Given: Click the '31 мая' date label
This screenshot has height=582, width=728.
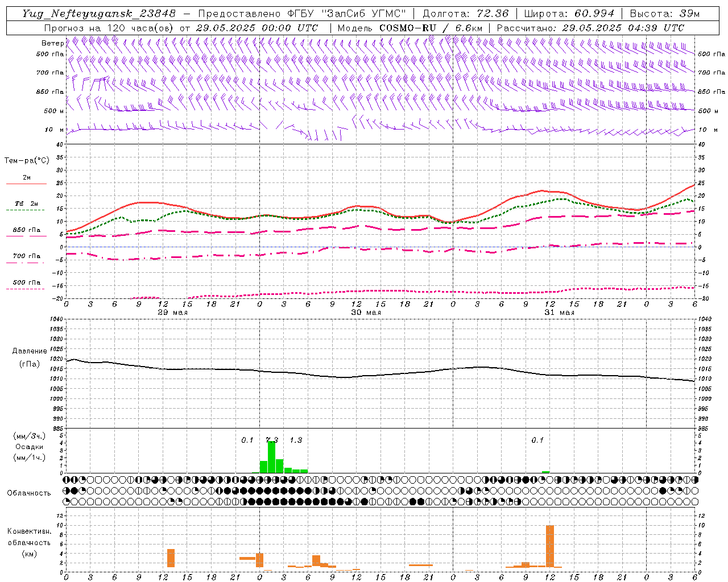Looking at the screenshot, I should pyautogui.click(x=559, y=313).
